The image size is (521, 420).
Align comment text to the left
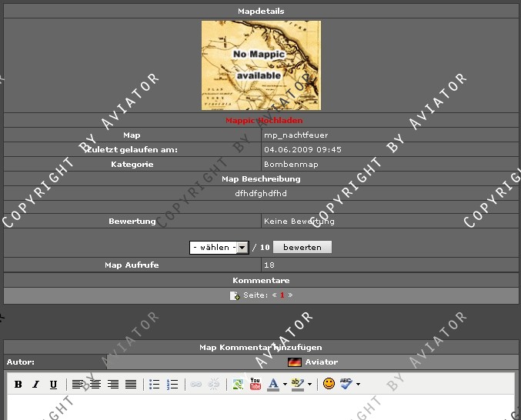(x=78, y=385)
